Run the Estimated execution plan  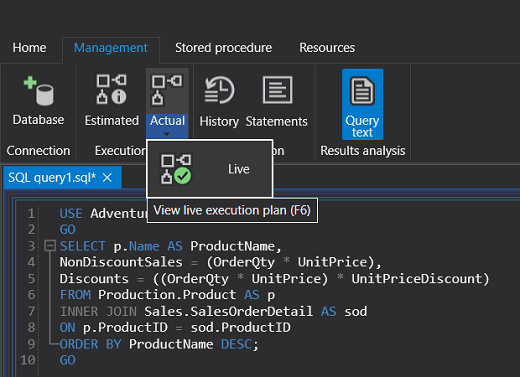click(x=112, y=101)
